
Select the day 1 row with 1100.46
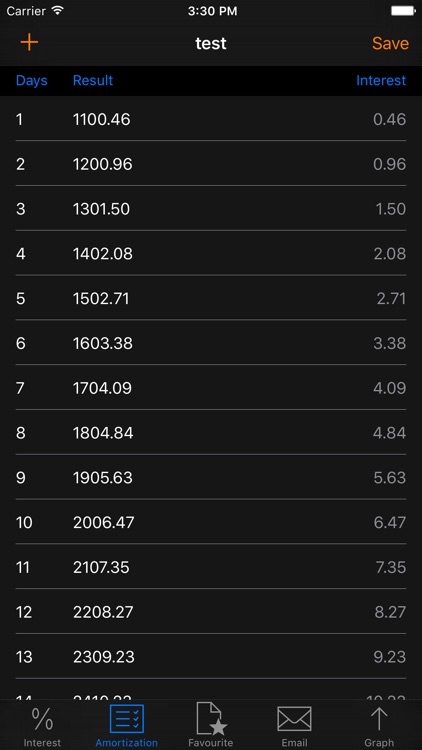(211, 119)
